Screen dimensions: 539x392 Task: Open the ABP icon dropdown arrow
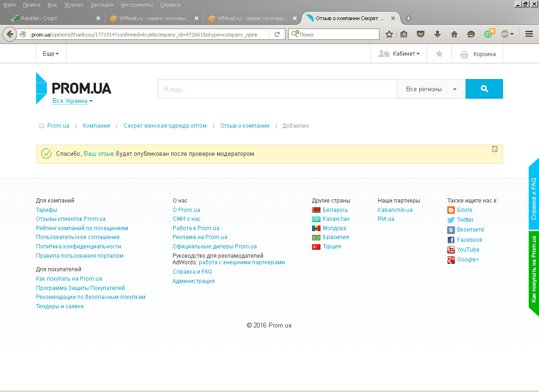(512, 34)
